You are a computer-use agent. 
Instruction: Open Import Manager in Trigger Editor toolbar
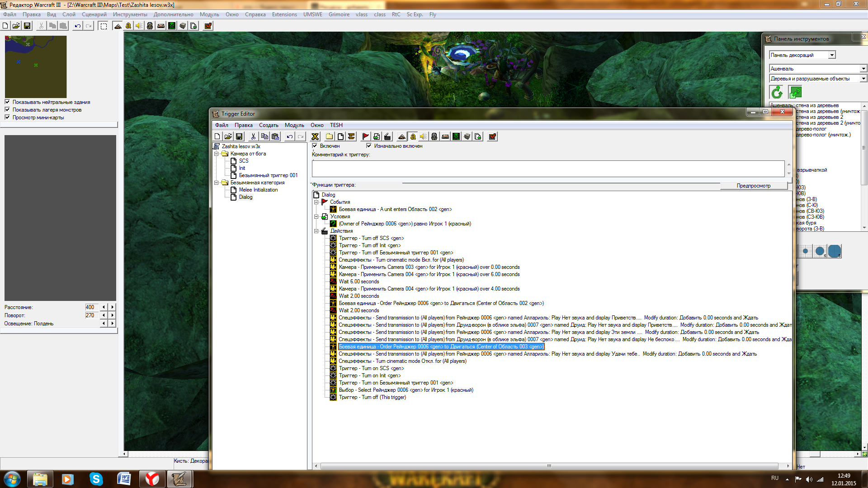pos(478,136)
